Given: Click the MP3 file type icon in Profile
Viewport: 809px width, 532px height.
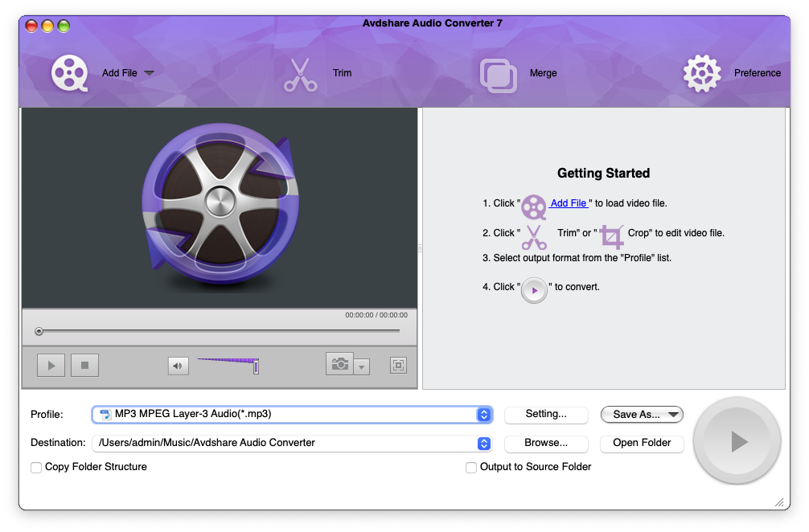Looking at the screenshot, I should 105,415.
